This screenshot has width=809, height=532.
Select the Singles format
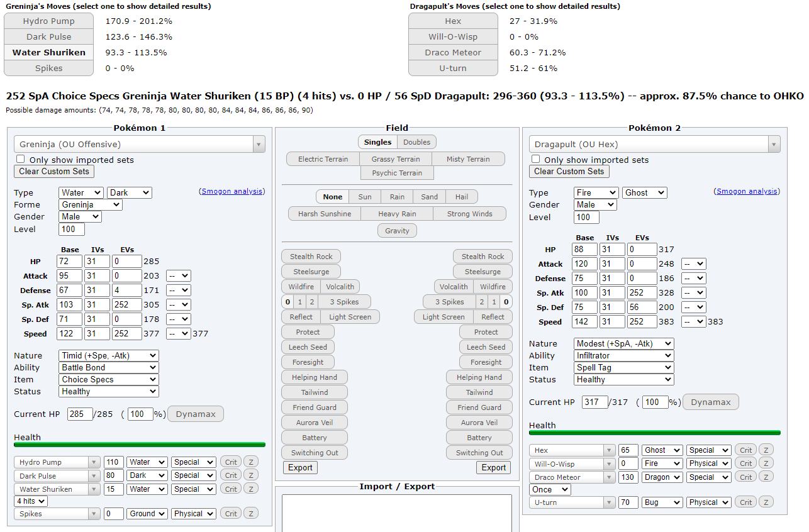(377, 142)
